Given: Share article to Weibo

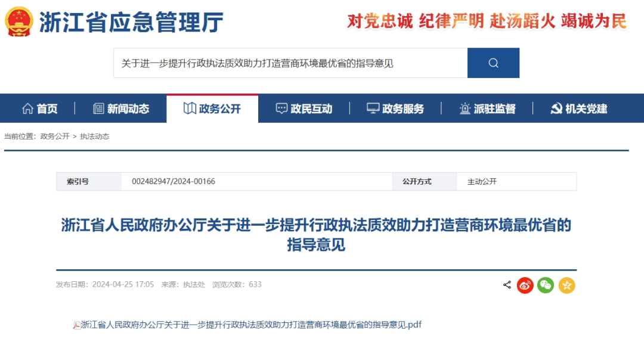Looking at the screenshot, I should point(525,285).
